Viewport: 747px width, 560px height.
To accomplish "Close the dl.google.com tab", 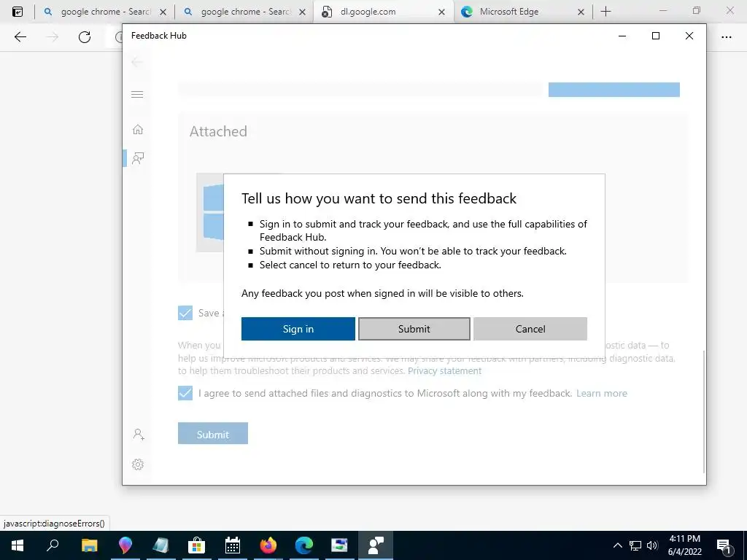I will 441,12.
